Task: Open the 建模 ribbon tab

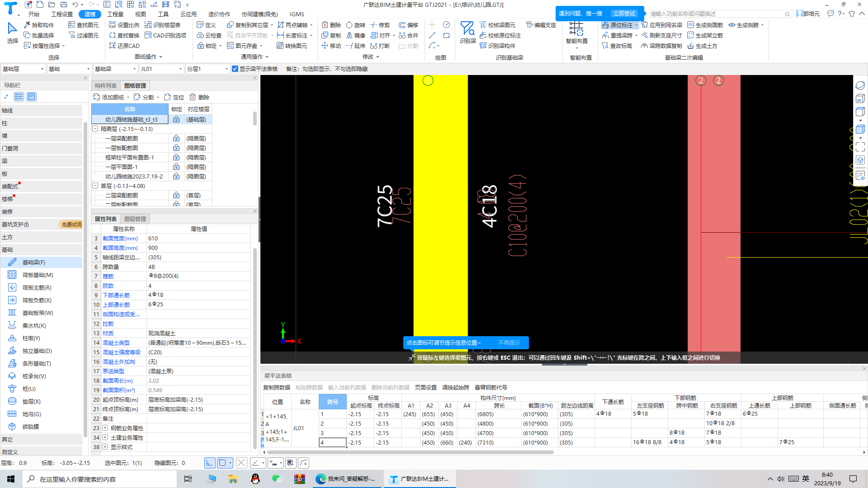Action: pos(90,14)
